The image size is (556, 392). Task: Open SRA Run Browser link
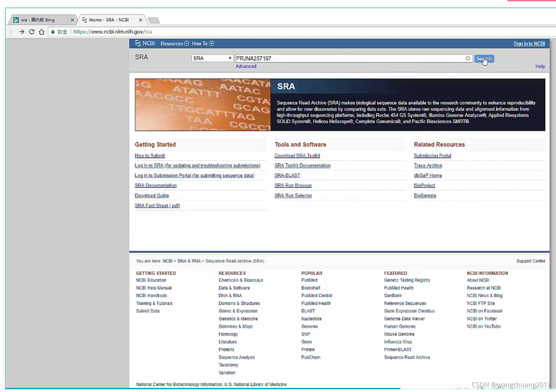293,185
